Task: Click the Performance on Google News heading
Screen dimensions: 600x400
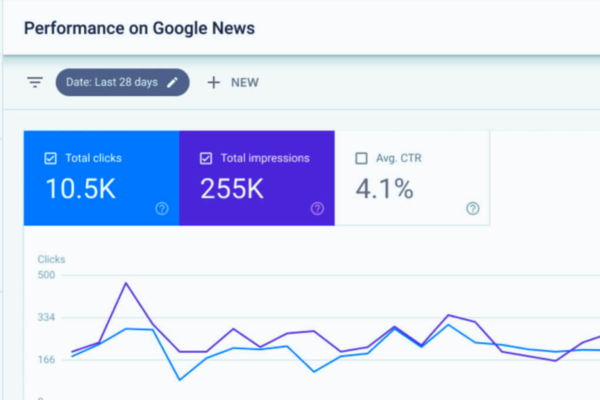Action: pos(139,28)
